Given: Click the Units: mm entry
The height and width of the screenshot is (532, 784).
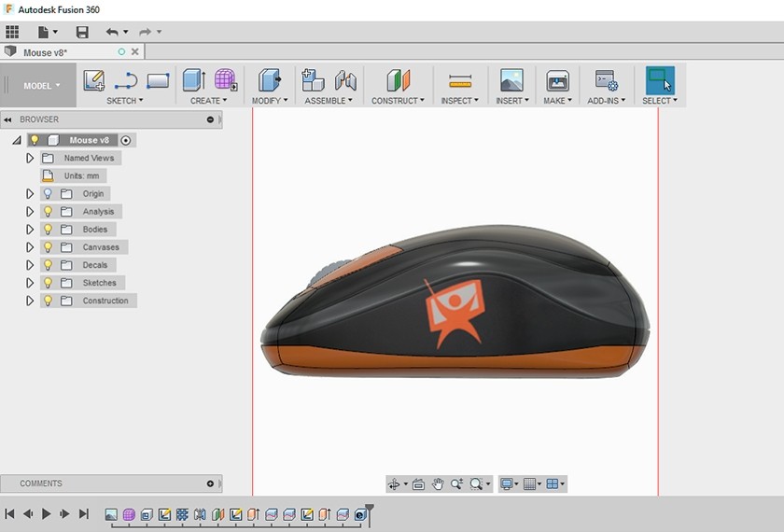Looking at the screenshot, I should [x=80, y=175].
